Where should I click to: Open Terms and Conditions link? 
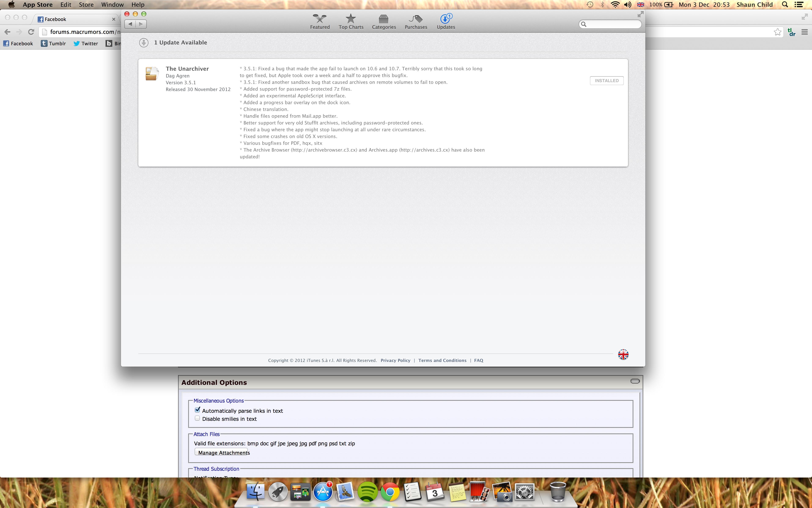[x=442, y=360]
